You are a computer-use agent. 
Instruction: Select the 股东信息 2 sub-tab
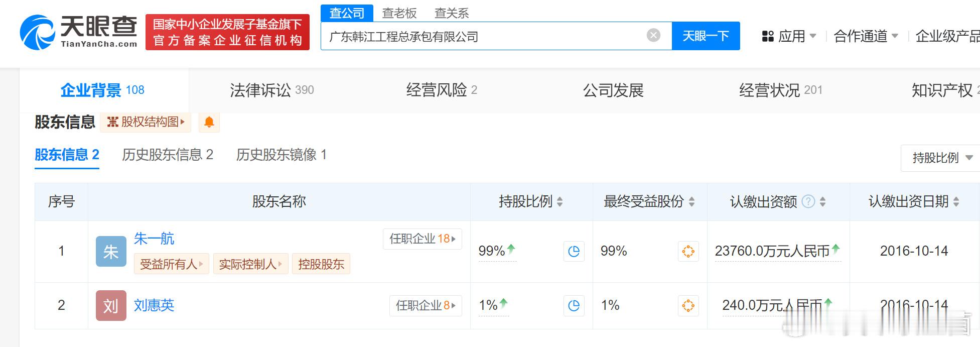(67, 155)
